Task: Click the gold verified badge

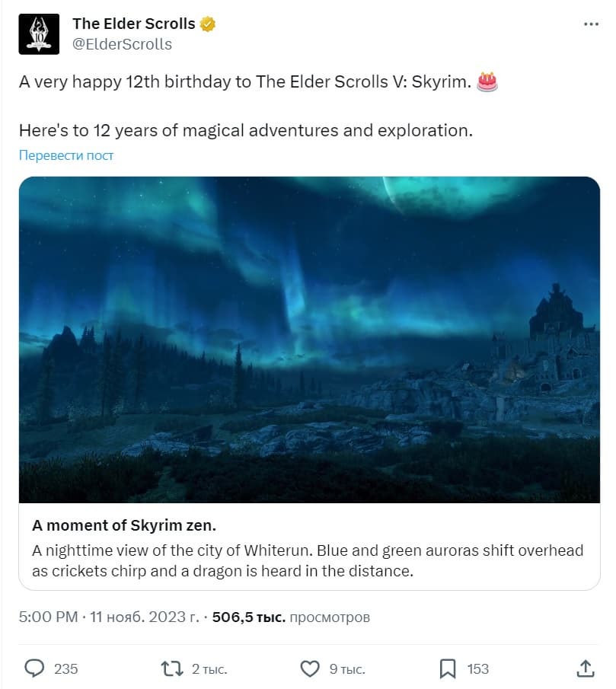Action: tap(208, 24)
